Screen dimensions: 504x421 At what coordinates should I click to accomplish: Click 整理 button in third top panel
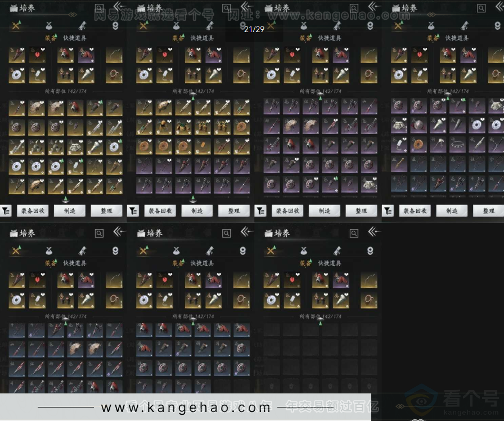(x=361, y=211)
